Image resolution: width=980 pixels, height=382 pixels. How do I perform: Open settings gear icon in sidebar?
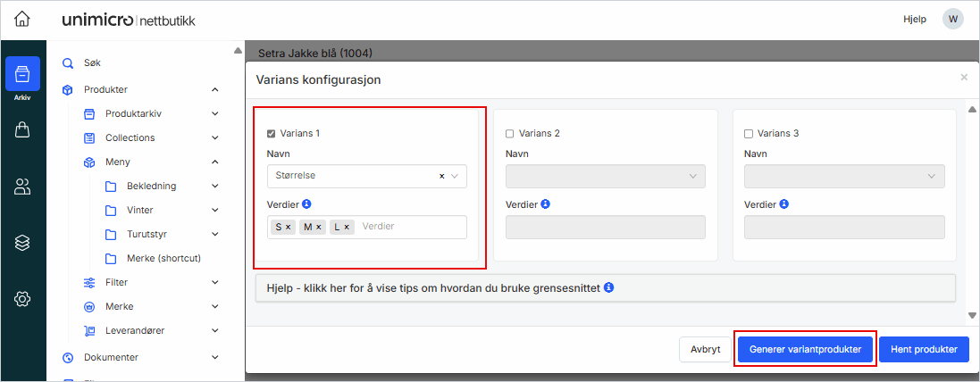point(22,299)
